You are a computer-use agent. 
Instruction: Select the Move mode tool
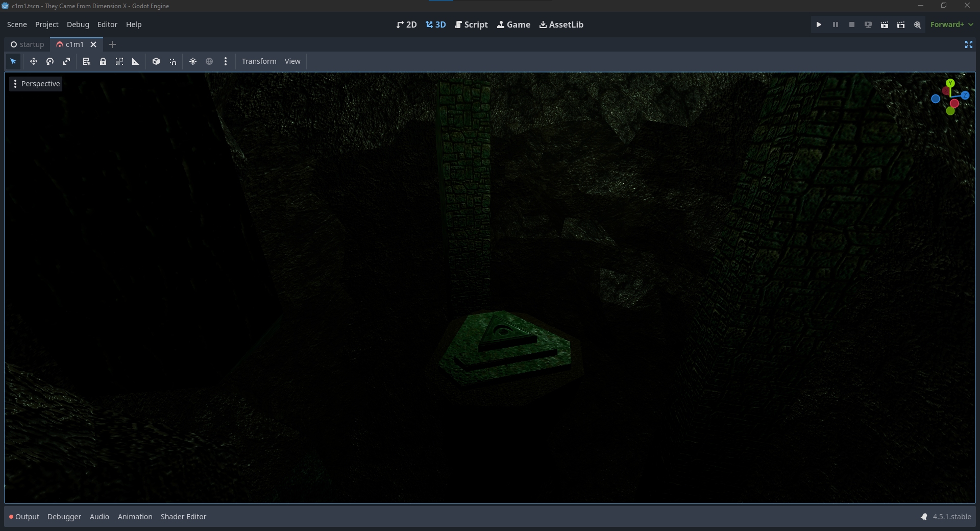coord(34,61)
